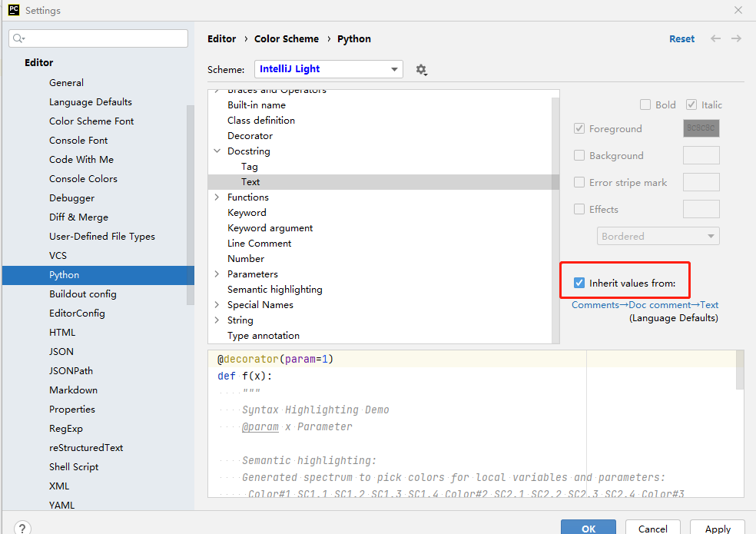Enable the Background checkbox
This screenshot has width=756, height=534.
(579, 155)
